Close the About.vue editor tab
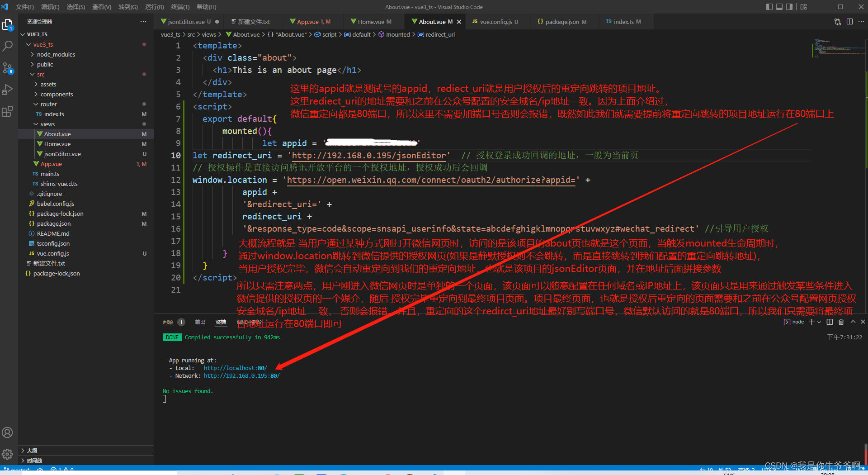868x475 pixels. tap(459, 22)
